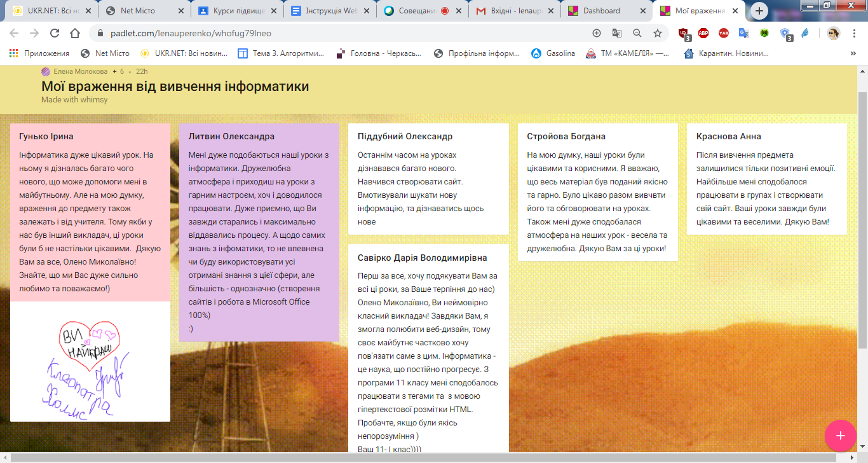Screen dimensions: 868x463
Task: Click author name Елена Молокова
Action: (x=81, y=71)
